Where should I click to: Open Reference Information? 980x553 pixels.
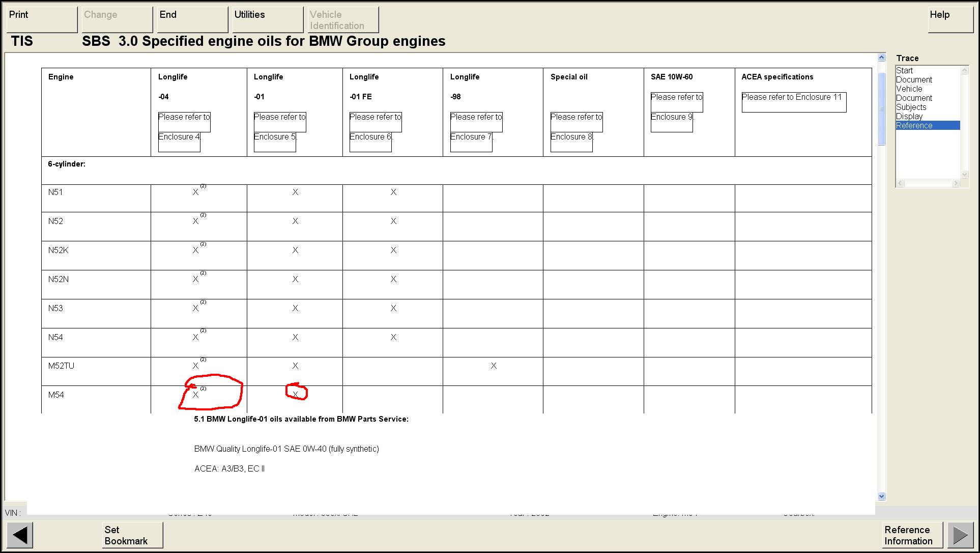pos(912,535)
